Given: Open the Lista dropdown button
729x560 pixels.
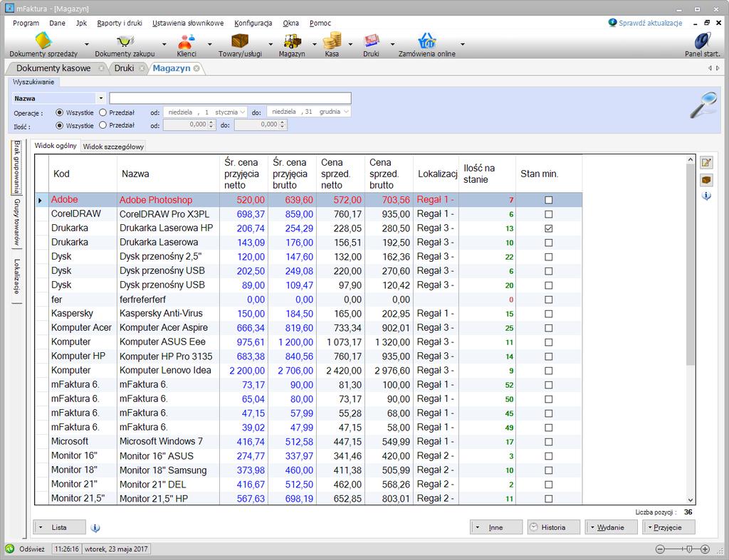Looking at the screenshot, I should (x=60, y=527).
